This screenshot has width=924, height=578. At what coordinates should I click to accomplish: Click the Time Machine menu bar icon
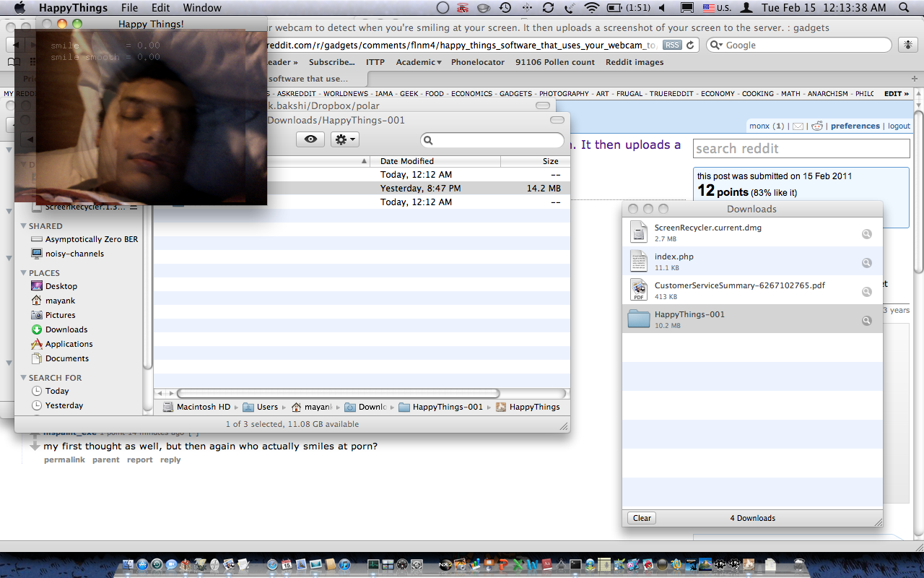505,8
